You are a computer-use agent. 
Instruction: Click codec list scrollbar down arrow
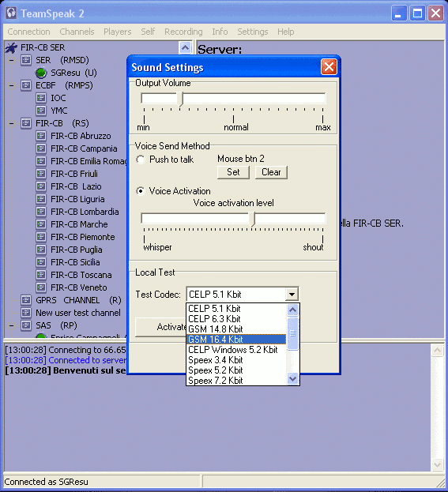pyautogui.click(x=292, y=379)
